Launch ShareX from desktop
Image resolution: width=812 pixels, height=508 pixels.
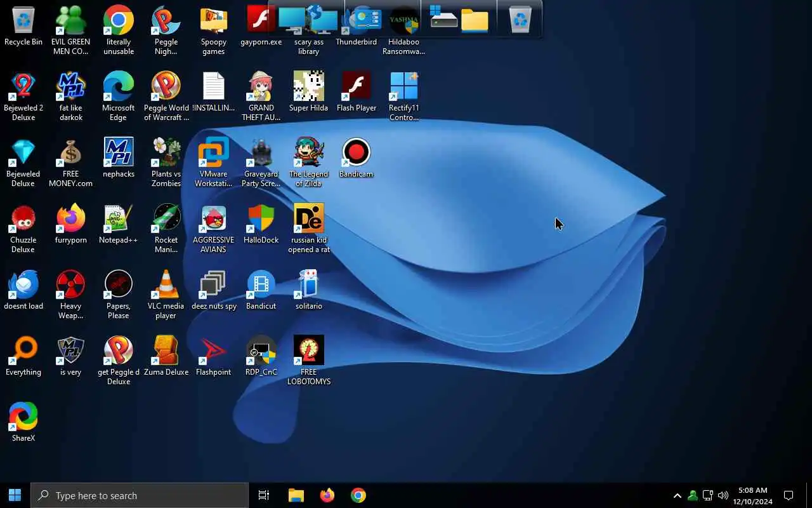23,422
